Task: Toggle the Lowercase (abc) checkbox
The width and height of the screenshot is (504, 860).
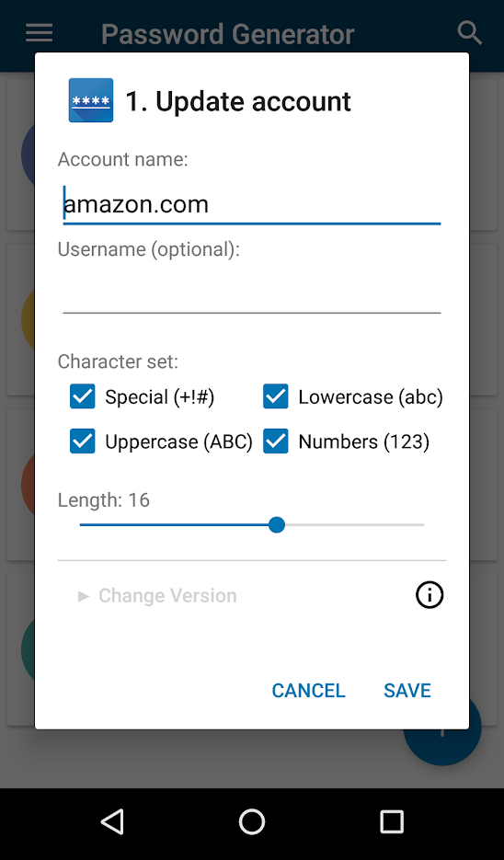Action: click(x=275, y=396)
